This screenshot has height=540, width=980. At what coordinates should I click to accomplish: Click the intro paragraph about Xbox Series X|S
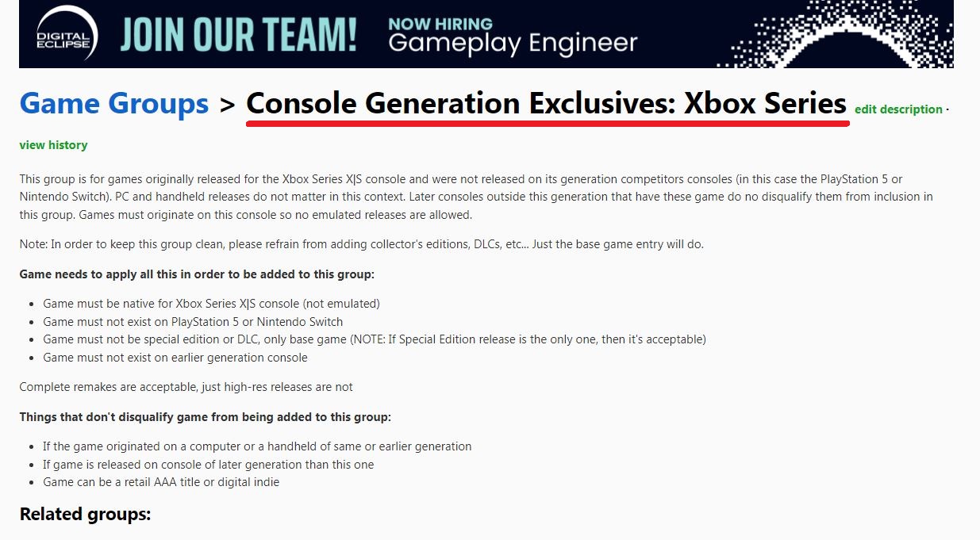[476, 197]
